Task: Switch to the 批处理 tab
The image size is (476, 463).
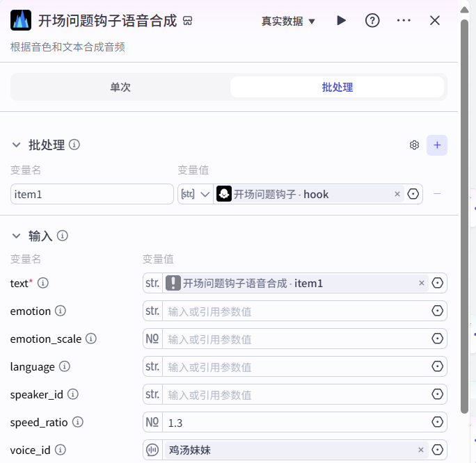Action: click(338, 87)
